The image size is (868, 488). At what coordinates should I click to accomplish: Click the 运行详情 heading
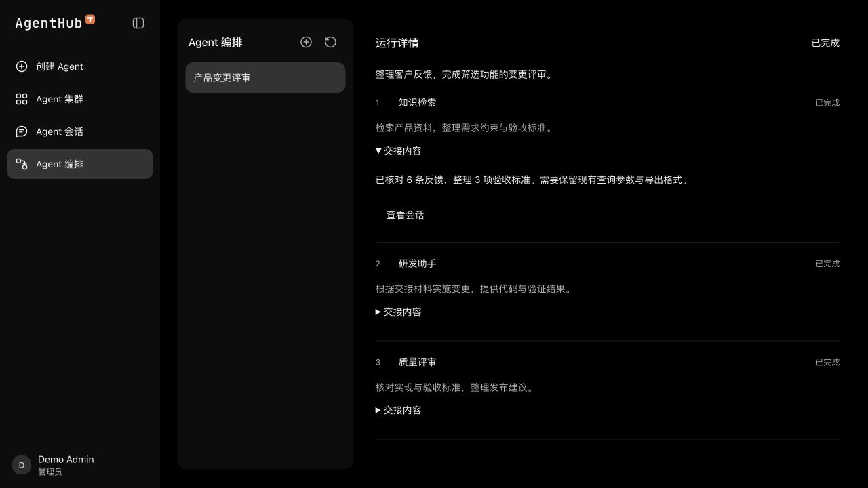tap(397, 43)
